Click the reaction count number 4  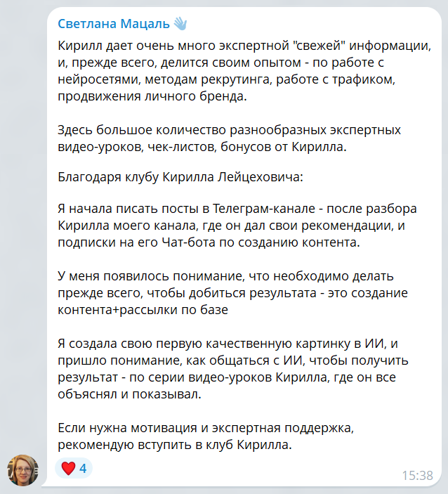pos(83,469)
